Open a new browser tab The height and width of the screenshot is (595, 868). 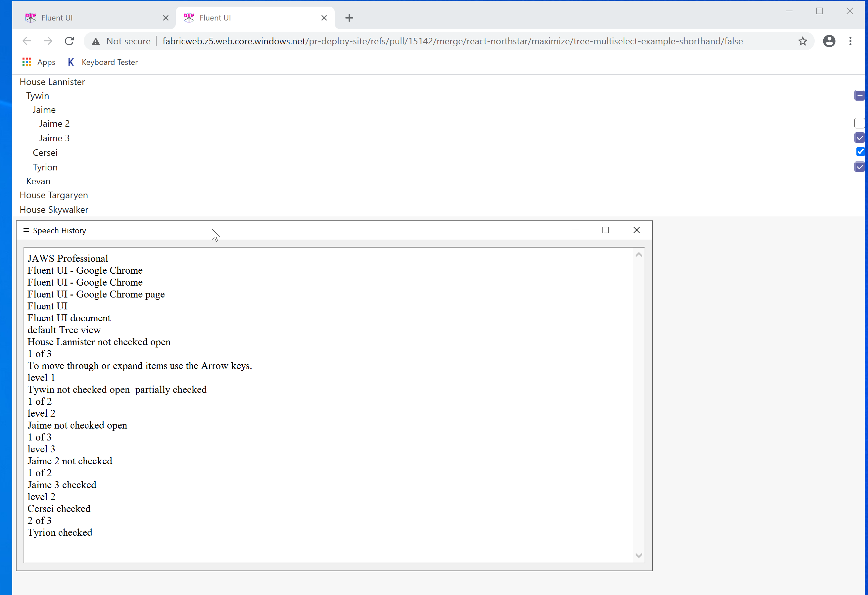click(349, 18)
